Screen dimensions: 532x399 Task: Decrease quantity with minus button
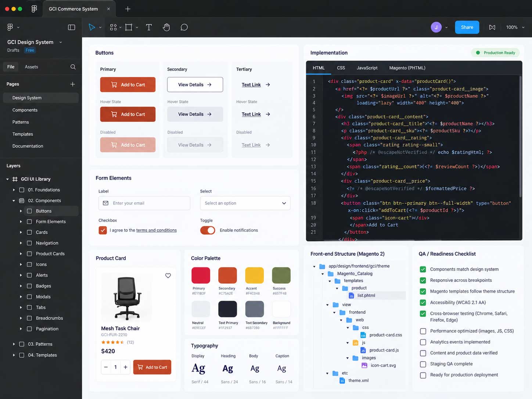106,367
